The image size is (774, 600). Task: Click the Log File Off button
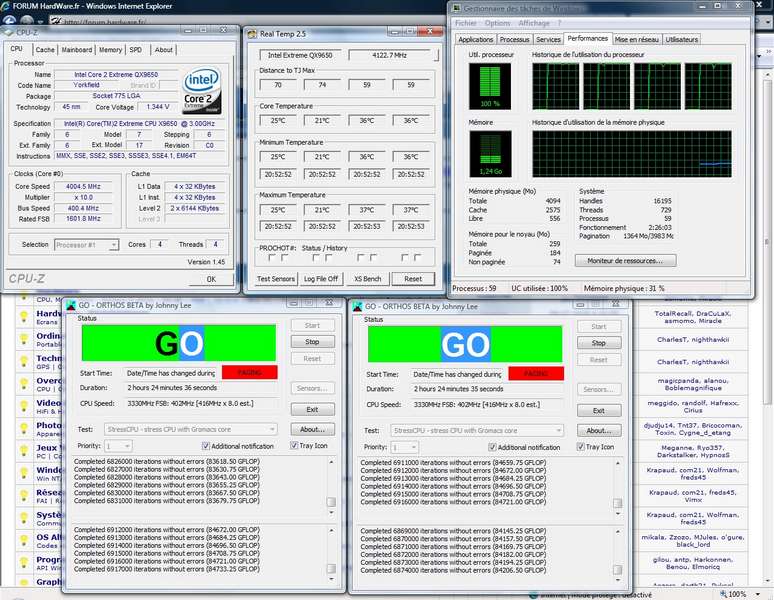point(321,279)
